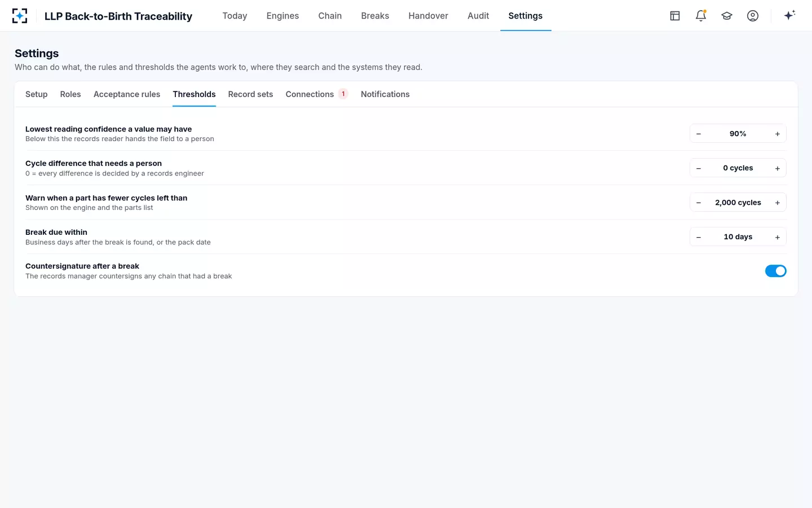Switch to the Roles tab
The image size is (812, 508).
[70, 94]
